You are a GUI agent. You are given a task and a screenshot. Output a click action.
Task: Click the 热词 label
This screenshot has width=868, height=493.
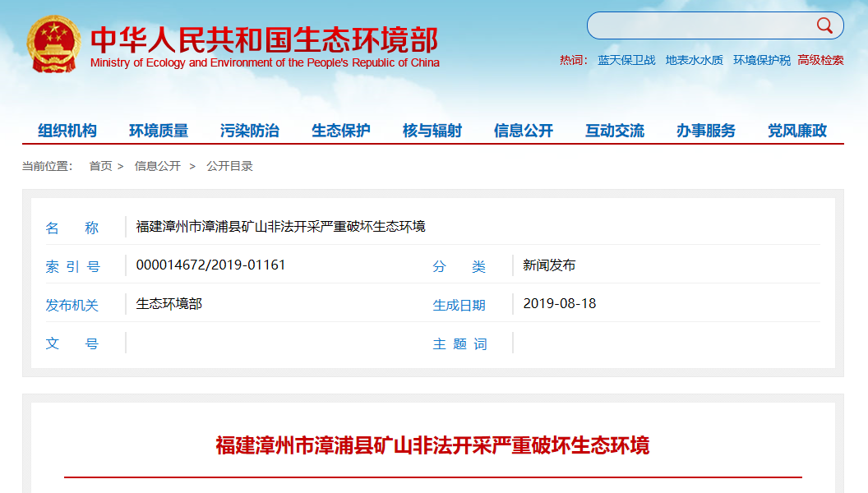click(x=574, y=60)
